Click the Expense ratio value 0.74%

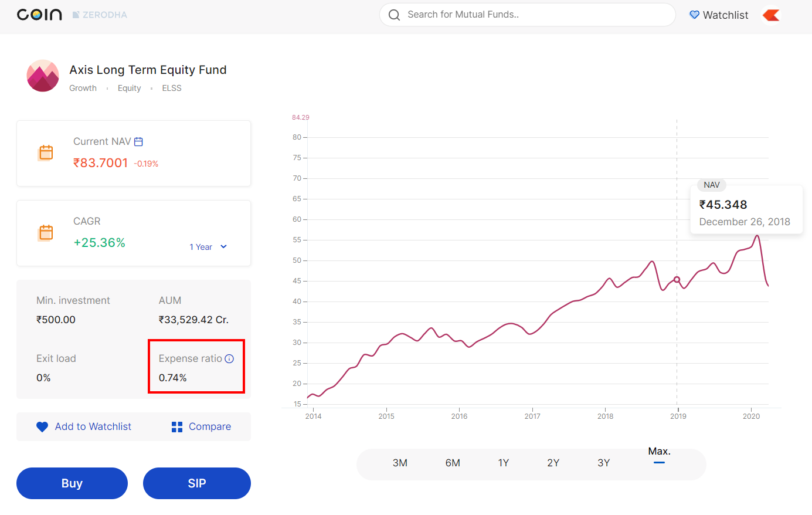click(172, 378)
